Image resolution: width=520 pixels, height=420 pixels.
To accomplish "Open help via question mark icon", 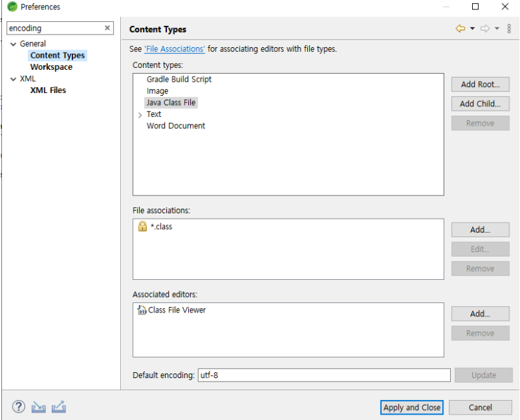I will point(19,407).
